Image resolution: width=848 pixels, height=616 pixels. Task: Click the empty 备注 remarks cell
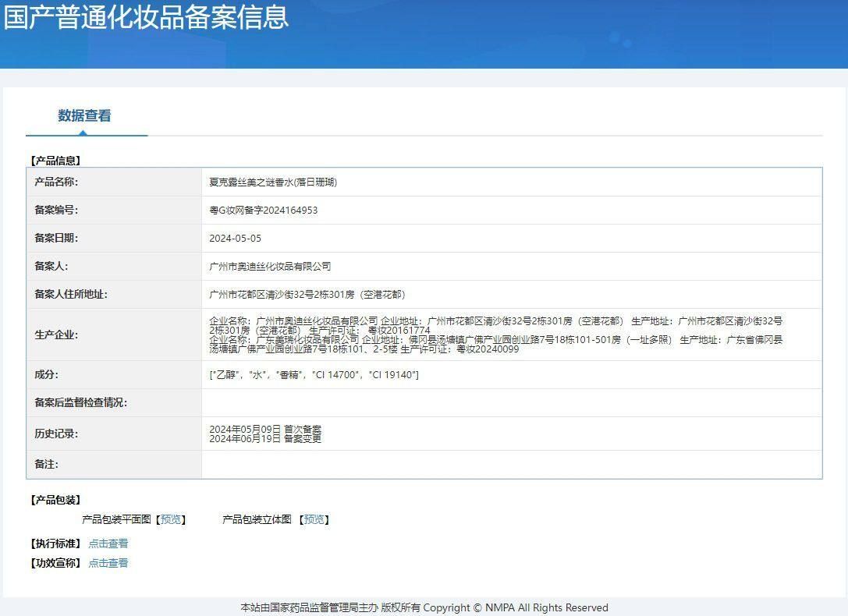(x=512, y=465)
